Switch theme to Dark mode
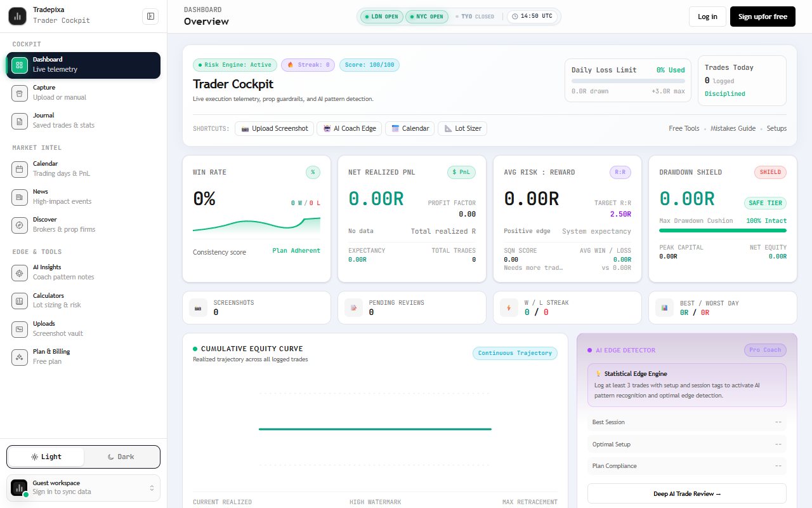 tap(121, 457)
